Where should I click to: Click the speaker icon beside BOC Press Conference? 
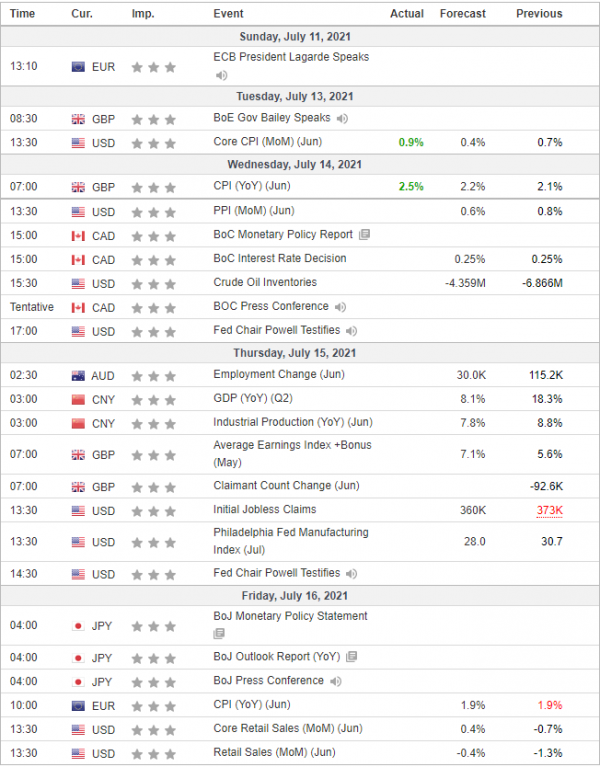point(340,307)
